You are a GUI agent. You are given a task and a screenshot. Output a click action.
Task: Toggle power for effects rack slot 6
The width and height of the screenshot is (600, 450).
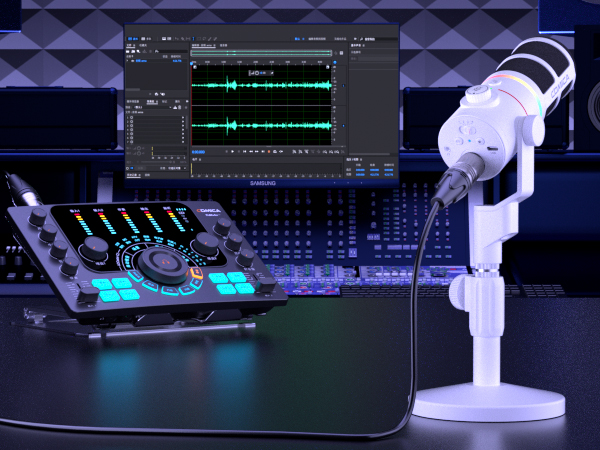(131, 138)
